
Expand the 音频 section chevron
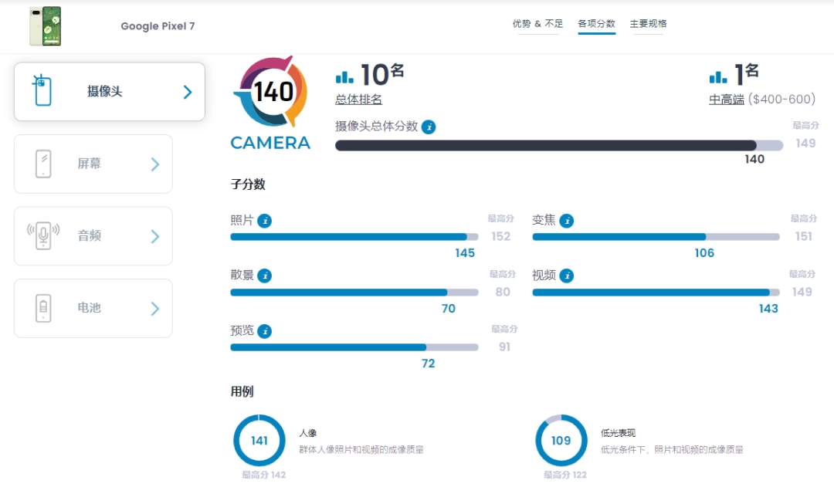154,237
